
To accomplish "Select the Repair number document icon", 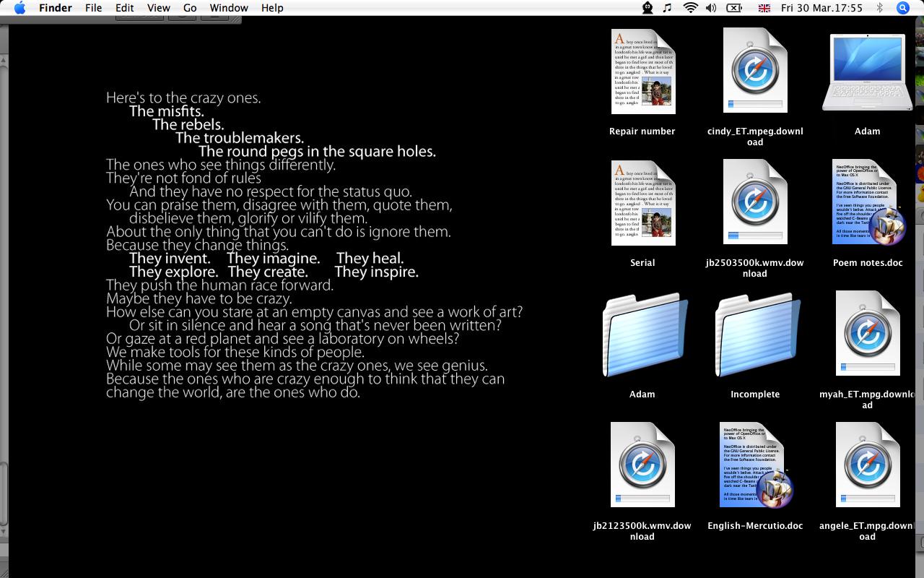I will point(642,72).
